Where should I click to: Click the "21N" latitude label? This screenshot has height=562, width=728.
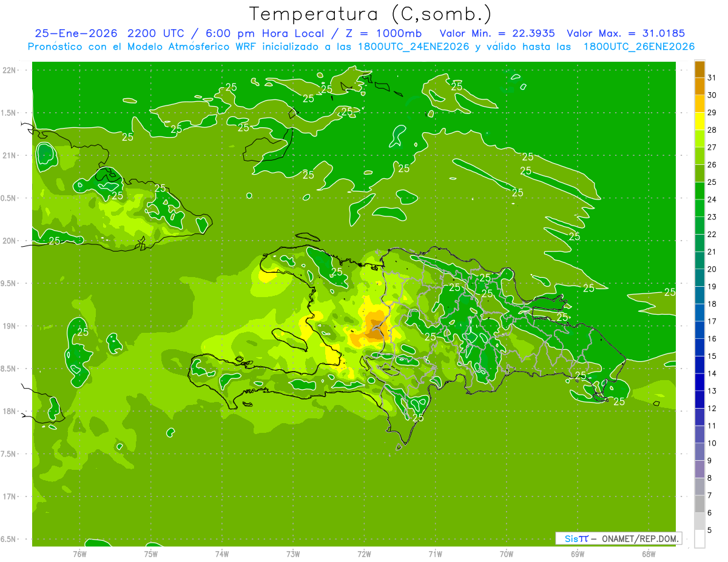tap(9, 155)
